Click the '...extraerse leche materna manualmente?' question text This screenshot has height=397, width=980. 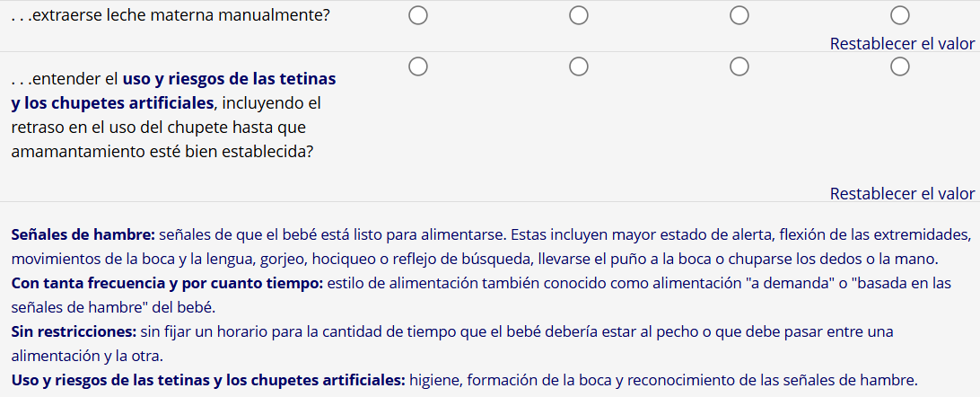(171, 16)
